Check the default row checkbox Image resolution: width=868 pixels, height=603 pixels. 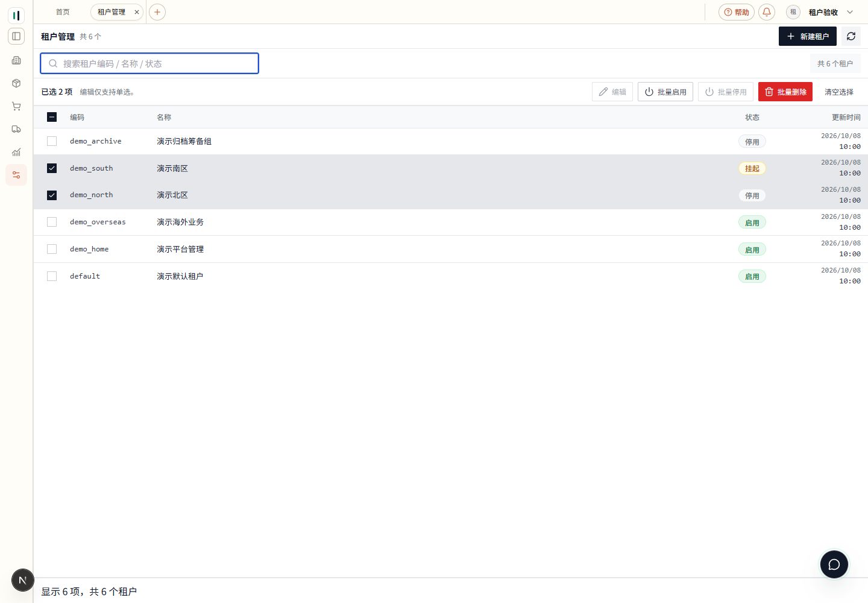(x=52, y=276)
